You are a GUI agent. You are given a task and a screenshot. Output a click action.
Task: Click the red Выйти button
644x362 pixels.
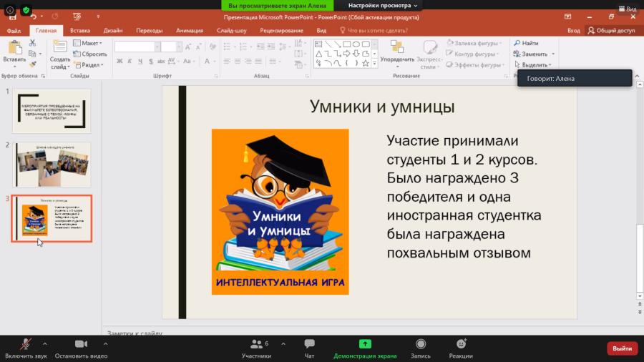tap(623, 348)
